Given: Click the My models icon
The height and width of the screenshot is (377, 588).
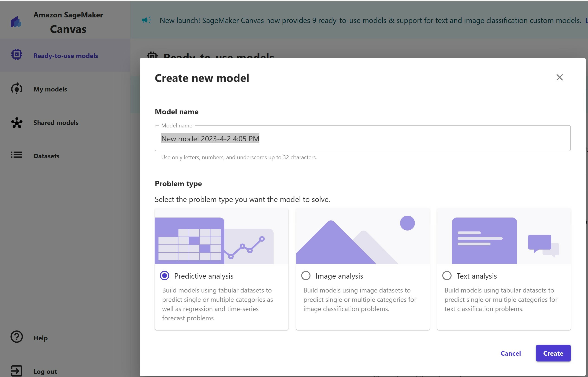Looking at the screenshot, I should point(17,89).
